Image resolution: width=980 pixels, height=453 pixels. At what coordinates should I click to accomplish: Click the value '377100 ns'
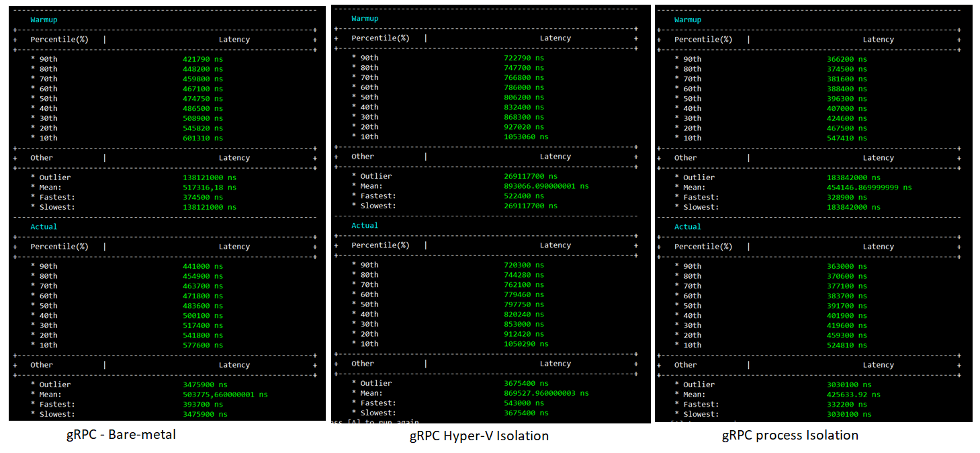[x=847, y=286]
